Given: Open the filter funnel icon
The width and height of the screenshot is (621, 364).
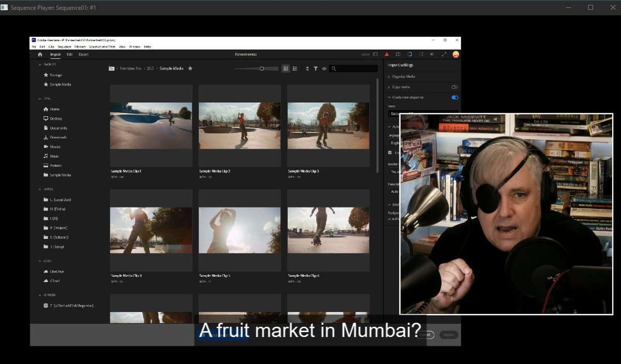Looking at the screenshot, I should coord(315,68).
